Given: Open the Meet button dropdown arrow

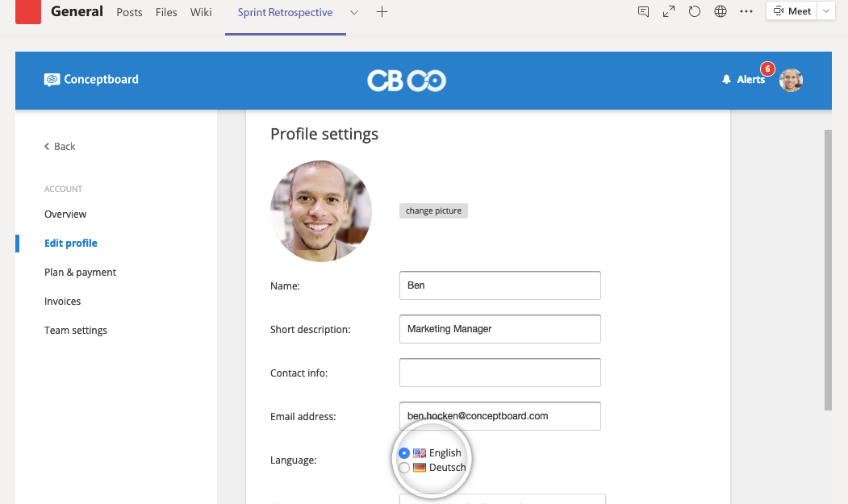Looking at the screenshot, I should coord(826,11).
